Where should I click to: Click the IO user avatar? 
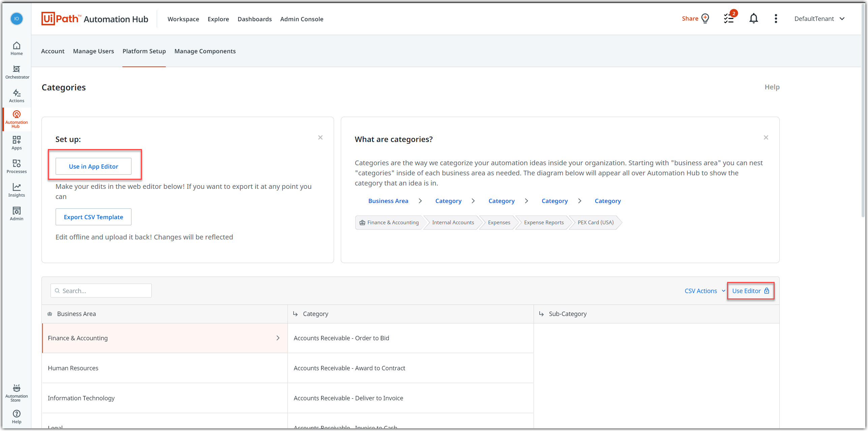click(17, 19)
